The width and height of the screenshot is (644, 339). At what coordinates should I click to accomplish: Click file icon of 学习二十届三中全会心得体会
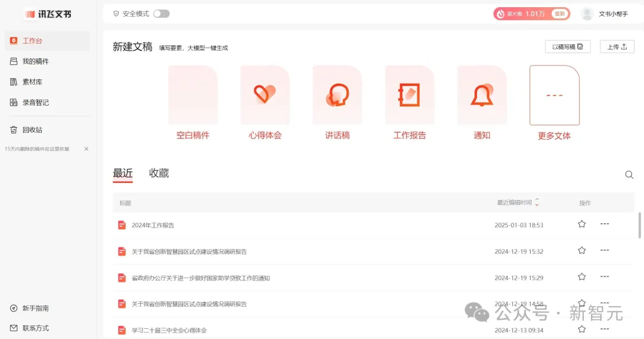coord(122,330)
